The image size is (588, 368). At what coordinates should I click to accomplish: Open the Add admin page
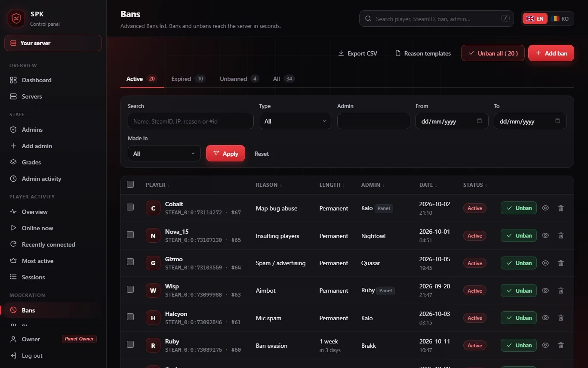53,146
